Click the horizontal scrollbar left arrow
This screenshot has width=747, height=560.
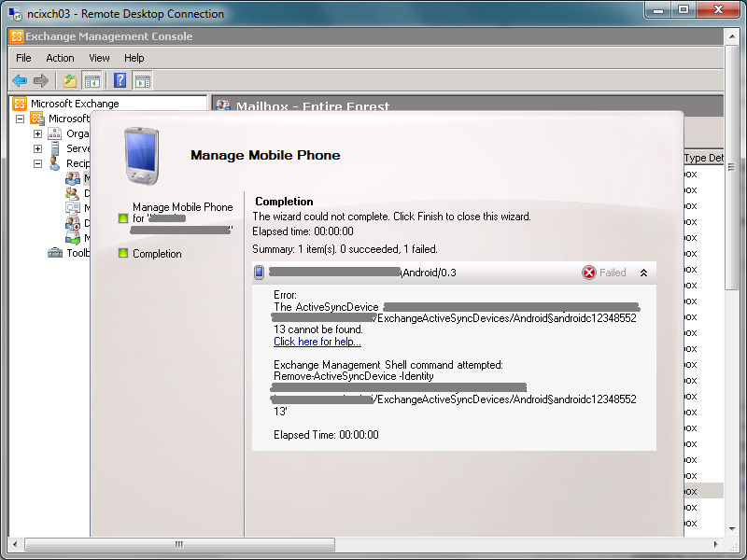pos(15,544)
